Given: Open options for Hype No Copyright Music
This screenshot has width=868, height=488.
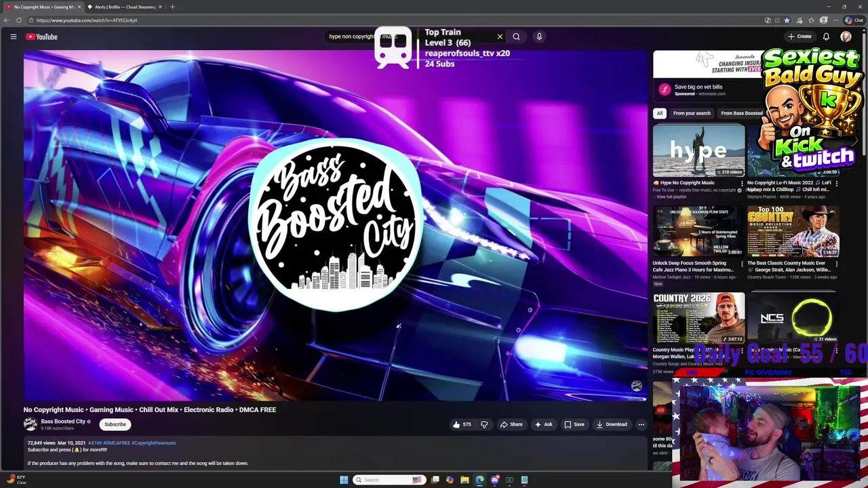Looking at the screenshot, I should (x=742, y=183).
